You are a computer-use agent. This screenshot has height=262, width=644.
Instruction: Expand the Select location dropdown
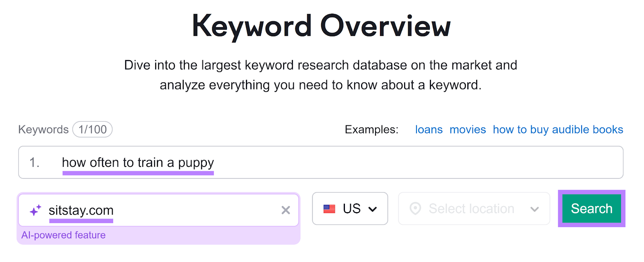coord(473,209)
